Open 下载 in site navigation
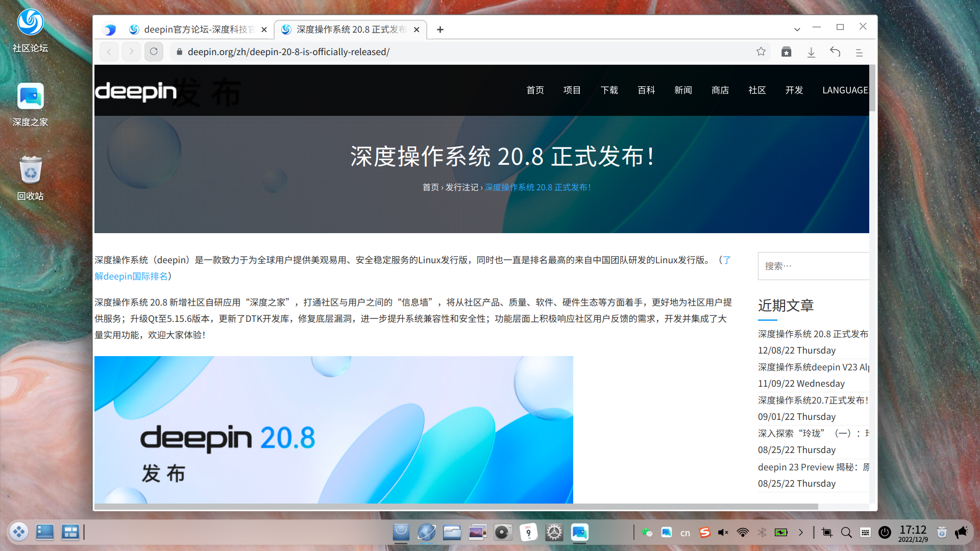980x551 pixels. 609,90
